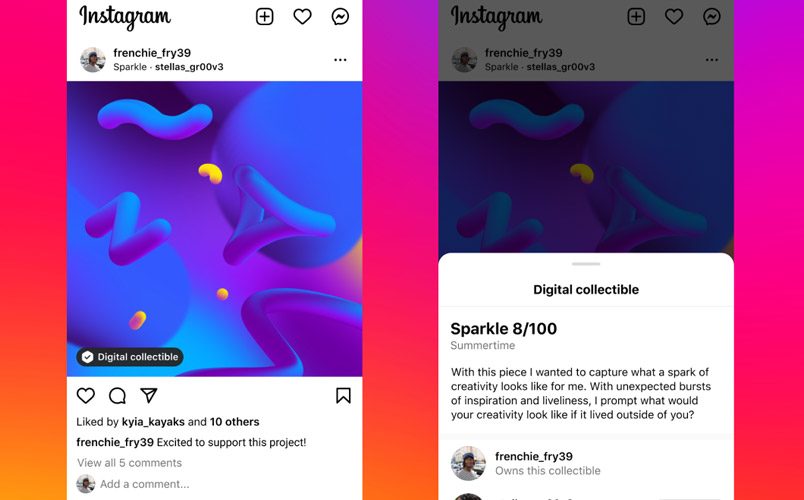Click the plus icon in the dimmed right header
Screen dimensions: 804x500
[x=636, y=17]
